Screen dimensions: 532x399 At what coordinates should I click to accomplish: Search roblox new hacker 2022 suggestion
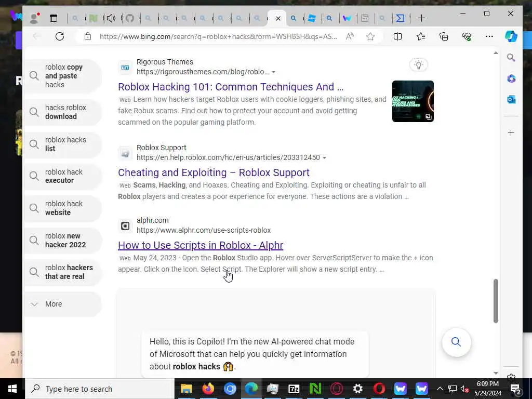(x=63, y=240)
